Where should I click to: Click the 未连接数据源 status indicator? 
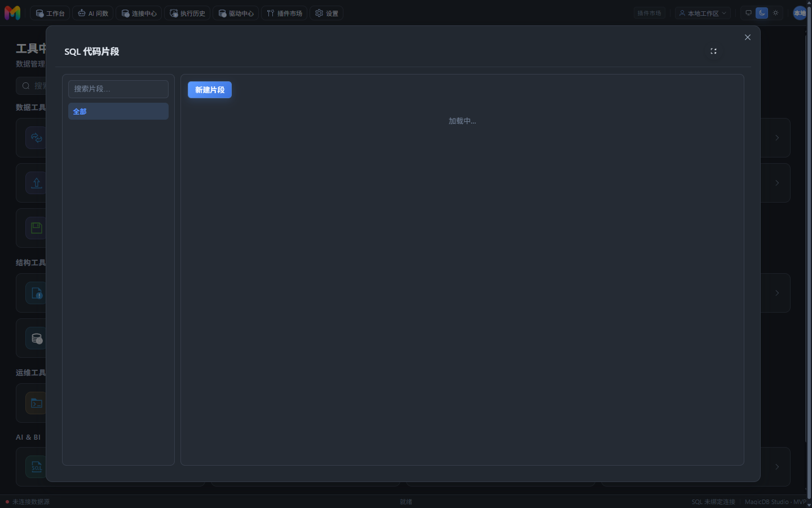coord(28,502)
